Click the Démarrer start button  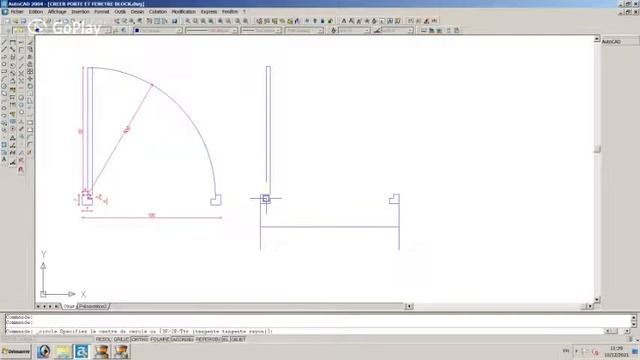point(16,351)
